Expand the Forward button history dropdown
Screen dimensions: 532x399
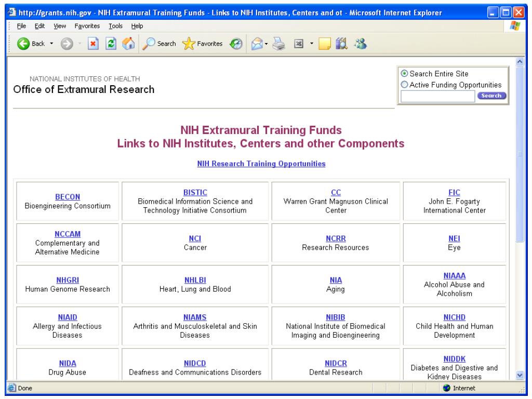click(x=79, y=44)
